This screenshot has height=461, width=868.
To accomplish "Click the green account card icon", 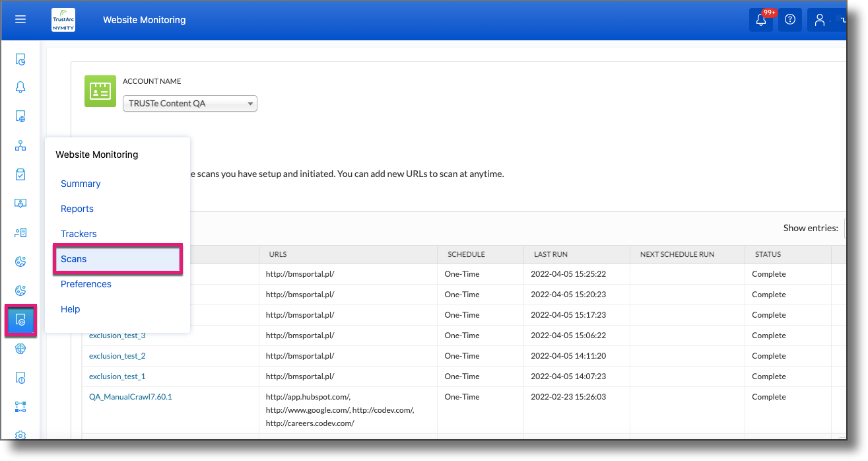I will [x=100, y=91].
